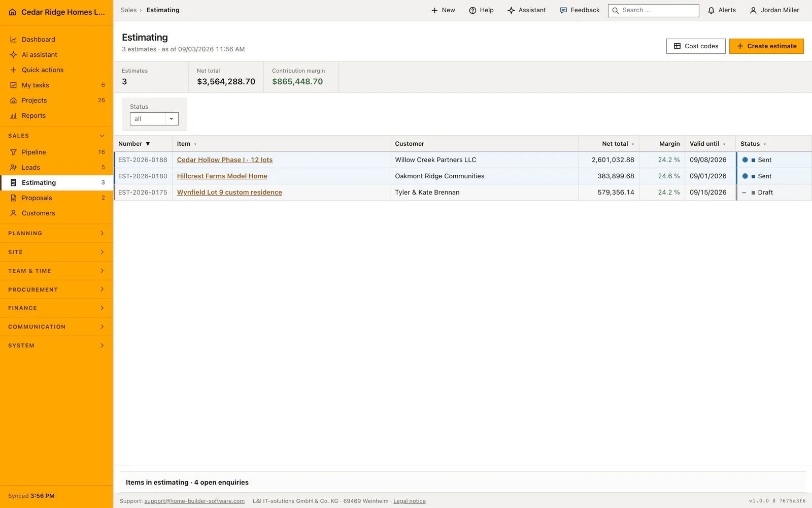The width and height of the screenshot is (812, 508).
Task: Expand the SITE section
Action: click(56, 252)
